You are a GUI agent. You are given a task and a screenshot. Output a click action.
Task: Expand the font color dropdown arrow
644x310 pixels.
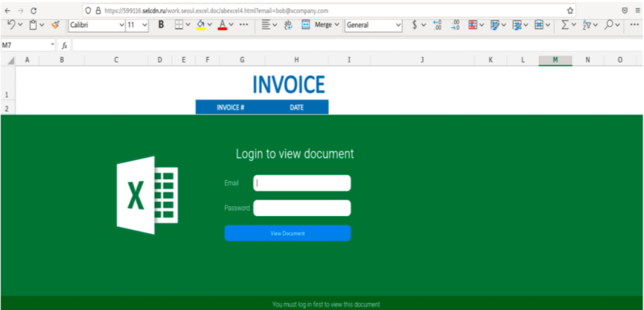(x=231, y=25)
